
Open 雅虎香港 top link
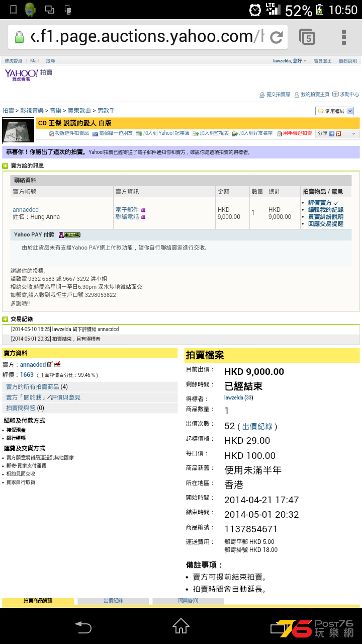pyautogui.click(x=14, y=61)
